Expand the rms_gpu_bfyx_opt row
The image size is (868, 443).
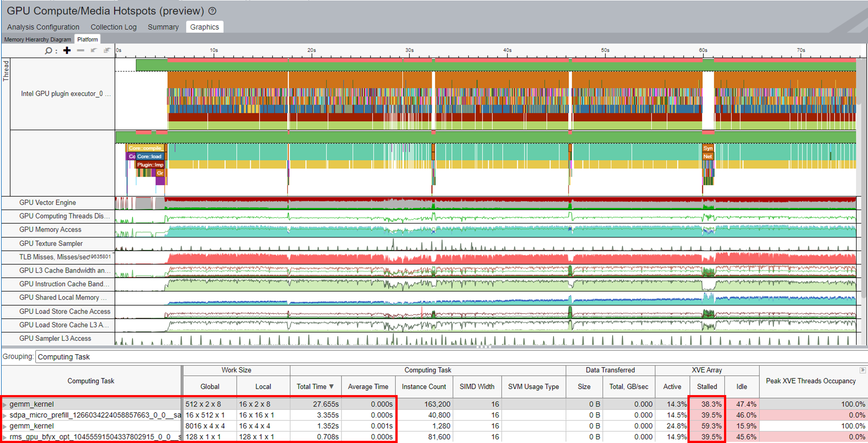coord(5,437)
